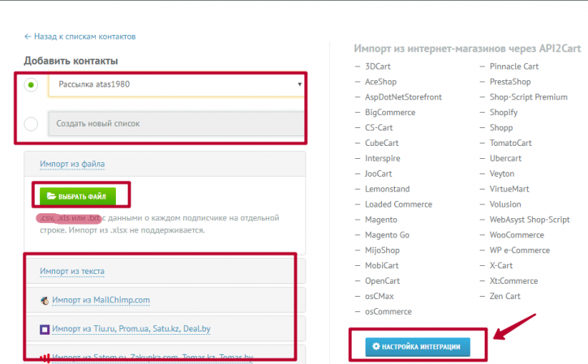Click the Shopify entry in the store list
Screen dimensions: 588x364
tap(504, 113)
